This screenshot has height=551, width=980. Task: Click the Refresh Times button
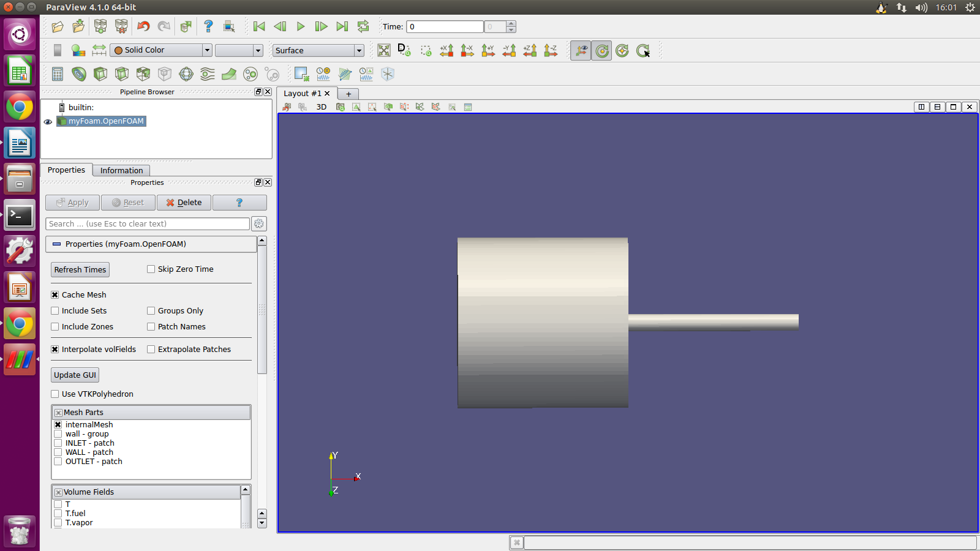click(x=80, y=269)
